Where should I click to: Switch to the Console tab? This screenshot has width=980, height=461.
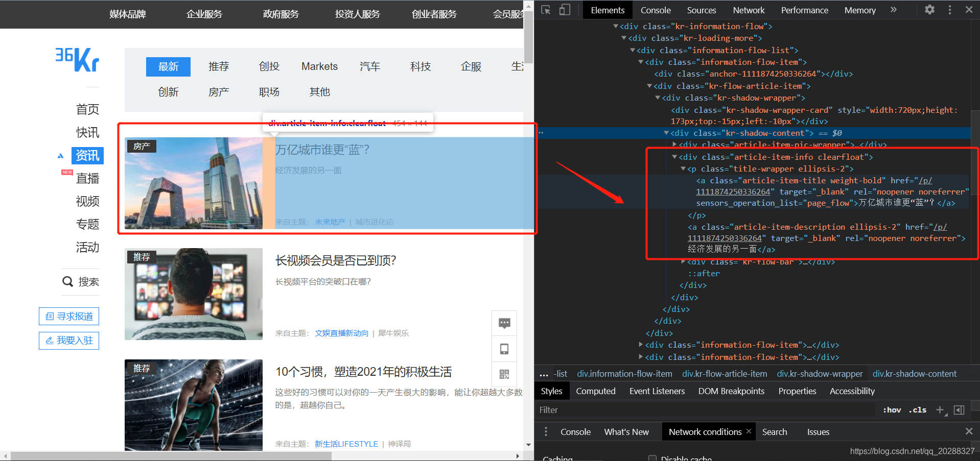(656, 10)
